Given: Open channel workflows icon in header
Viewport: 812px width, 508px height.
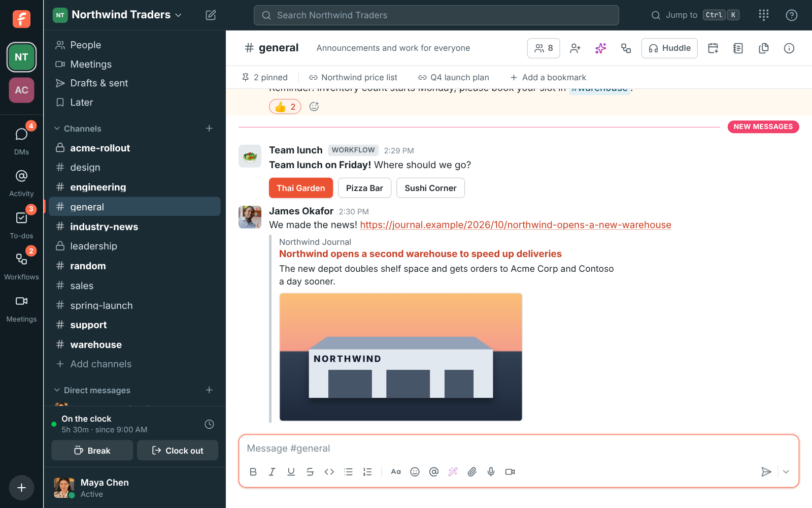Looking at the screenshot, I should pyautogui.click(x=626, y=48).
